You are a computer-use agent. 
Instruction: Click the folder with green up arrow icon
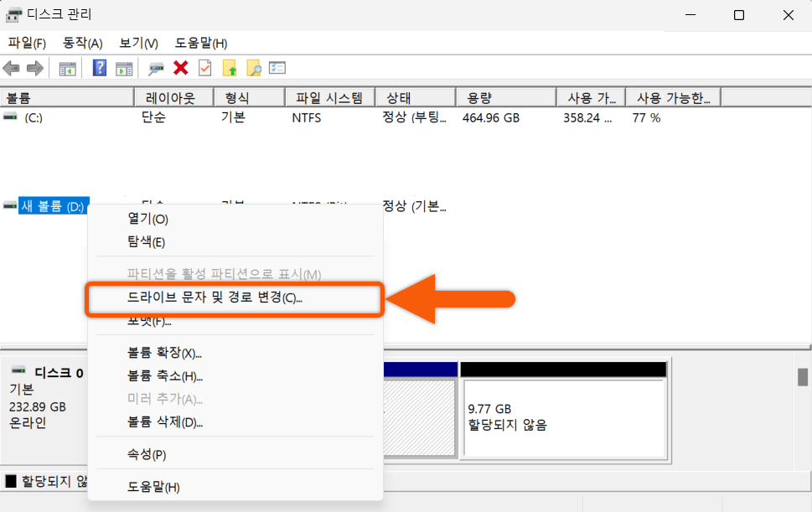point(231,68)
